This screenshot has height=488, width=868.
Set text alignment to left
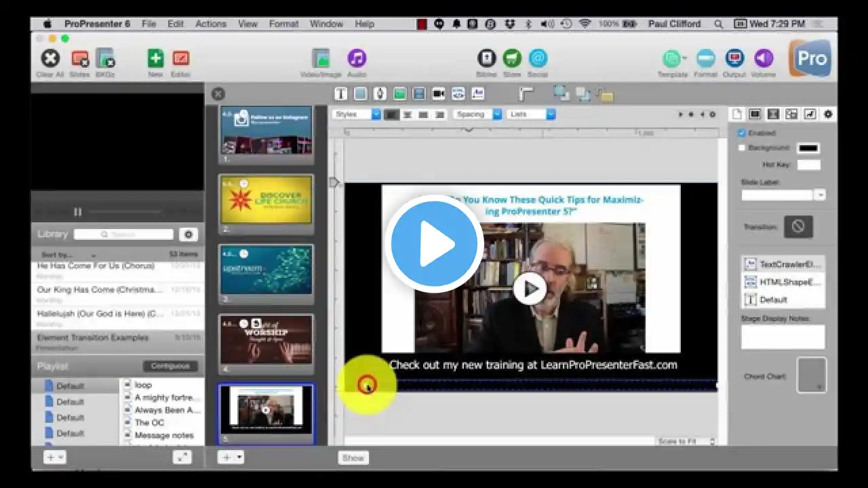(x=391, y=115)
